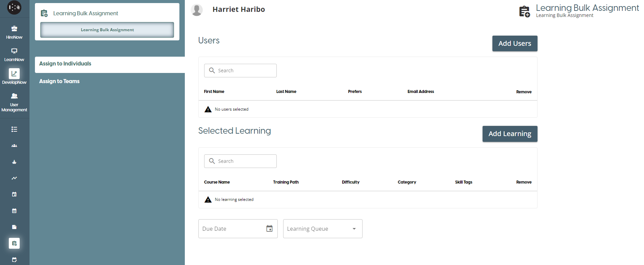Screen dimensions: 644x265
Task: Open the LearnNow module
Action: 14,54
